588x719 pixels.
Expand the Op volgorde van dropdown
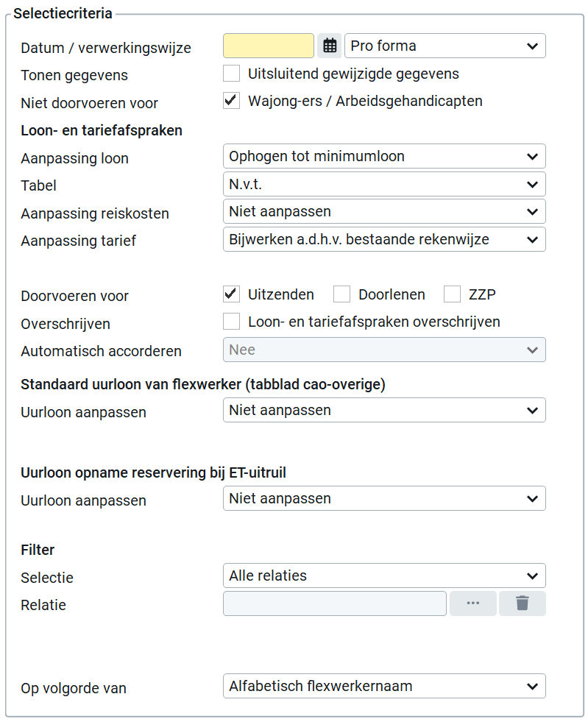383,686
